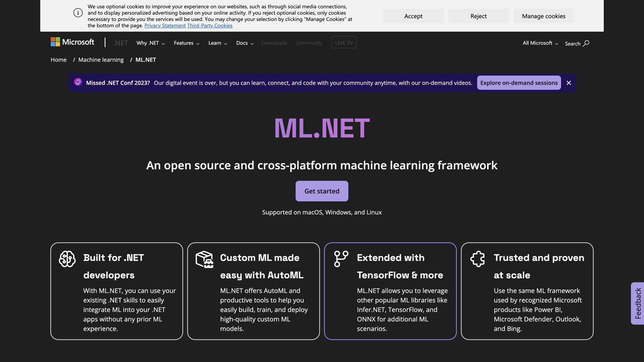
Task: Click Explore on-demand sessions button
Action: click(x=519, y=83)
